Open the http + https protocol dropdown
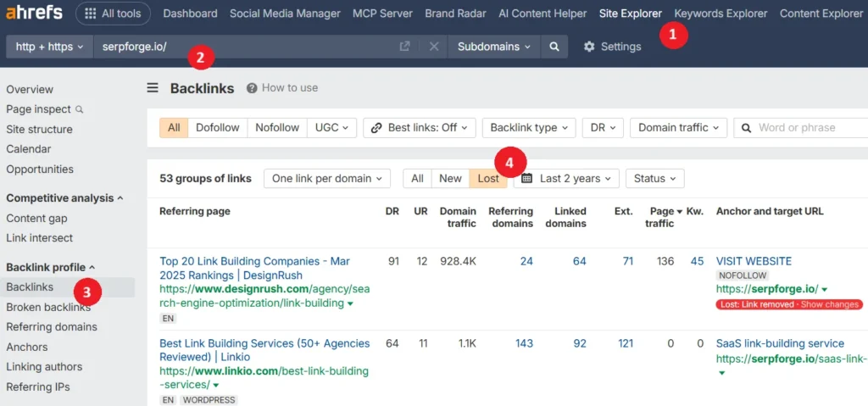868x406 pixels. click(x=50, y=47)
